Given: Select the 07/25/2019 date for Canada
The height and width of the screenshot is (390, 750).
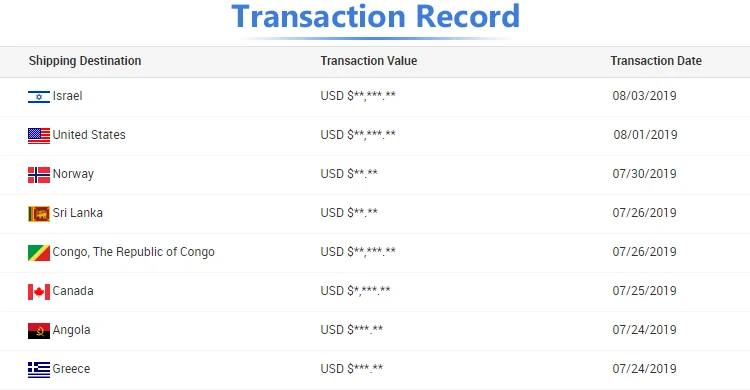Looking at the screenshot, I should click(x=644, y=291).
